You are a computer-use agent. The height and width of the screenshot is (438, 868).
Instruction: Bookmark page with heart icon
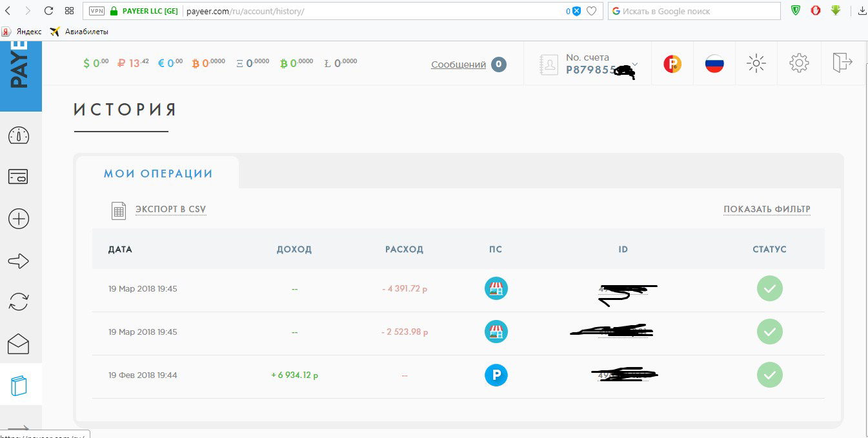[x=591, y=11]
